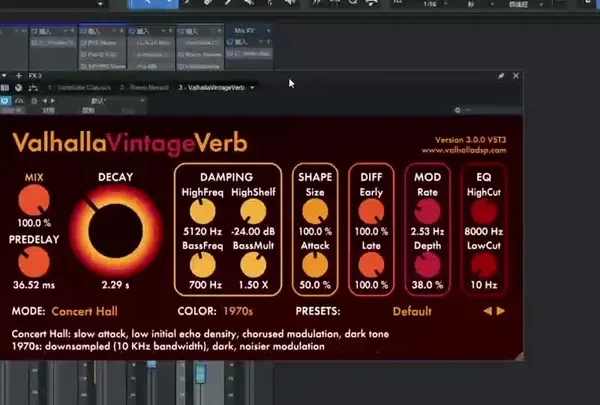Click the Size knob in SHAPE
The width and height of the screenshot is (600, 405).
[315, 211]
